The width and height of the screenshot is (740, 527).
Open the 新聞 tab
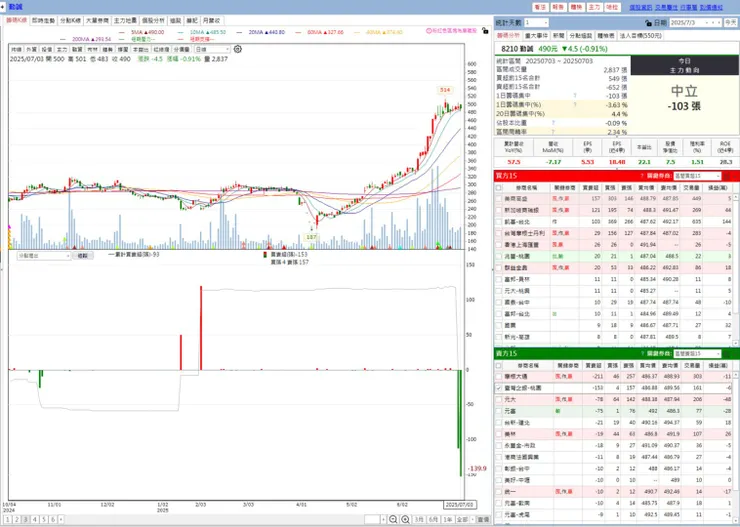(x=559, y=36)
